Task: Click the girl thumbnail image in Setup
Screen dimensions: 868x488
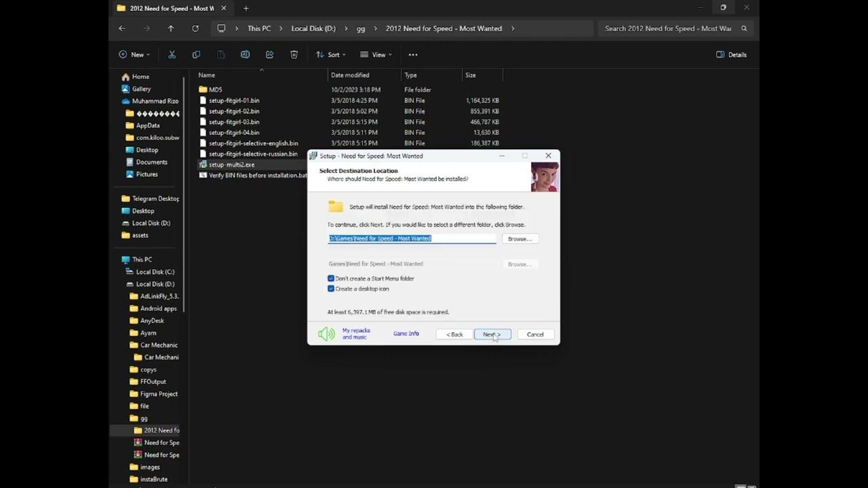Action: tap(545, 177)
